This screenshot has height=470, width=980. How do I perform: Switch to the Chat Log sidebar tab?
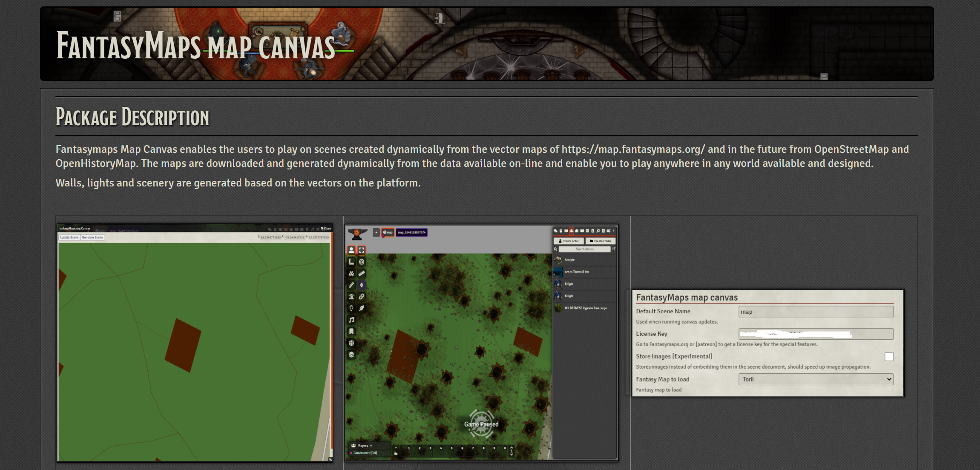point(556,231)
